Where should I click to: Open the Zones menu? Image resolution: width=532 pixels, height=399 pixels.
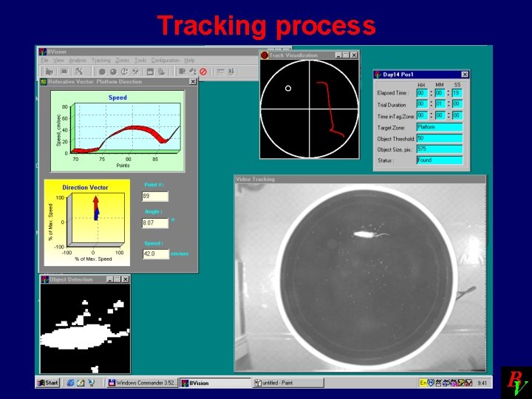click(x=122, y=60)
